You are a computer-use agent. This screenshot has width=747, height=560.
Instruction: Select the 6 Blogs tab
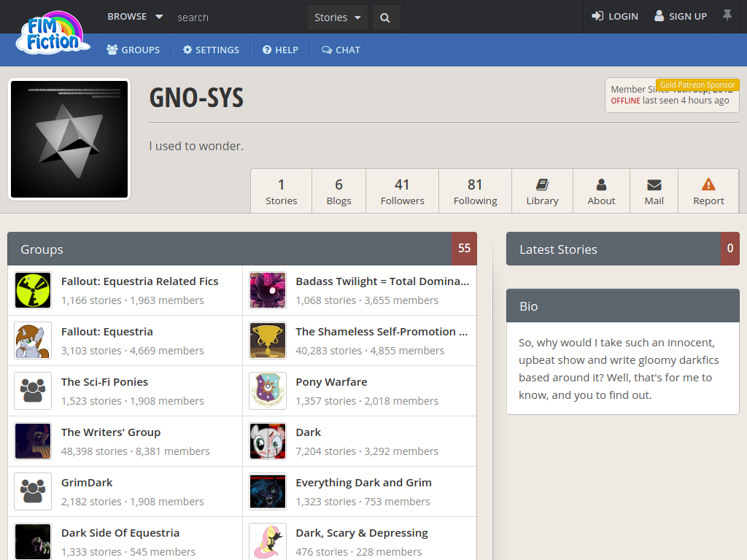[338, 191]
